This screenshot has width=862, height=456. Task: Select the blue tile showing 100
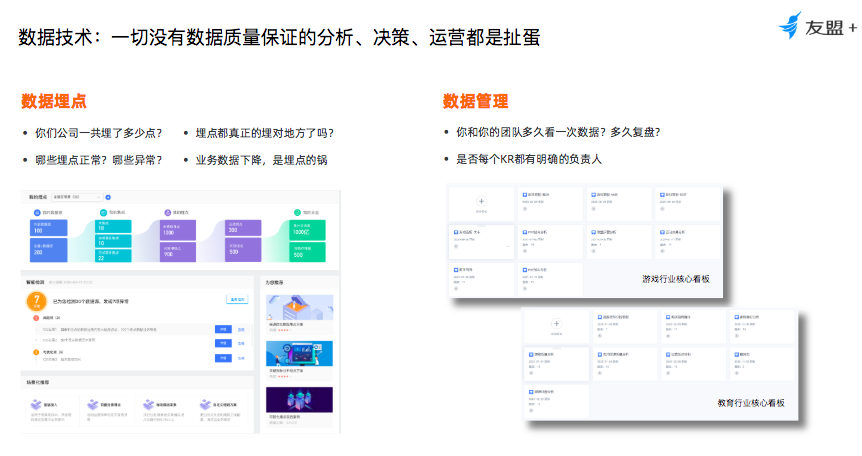click(x=48, y=228)
